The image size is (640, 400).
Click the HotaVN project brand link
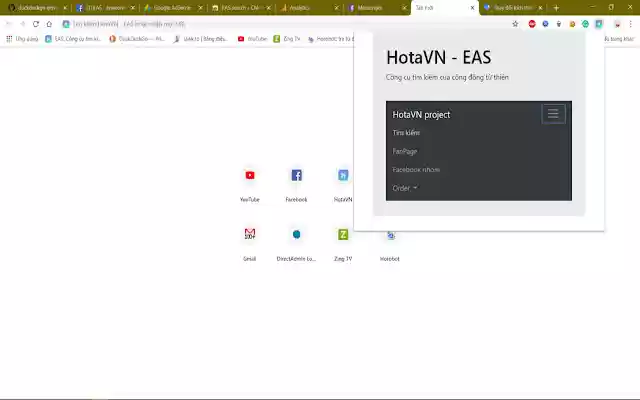421,115
